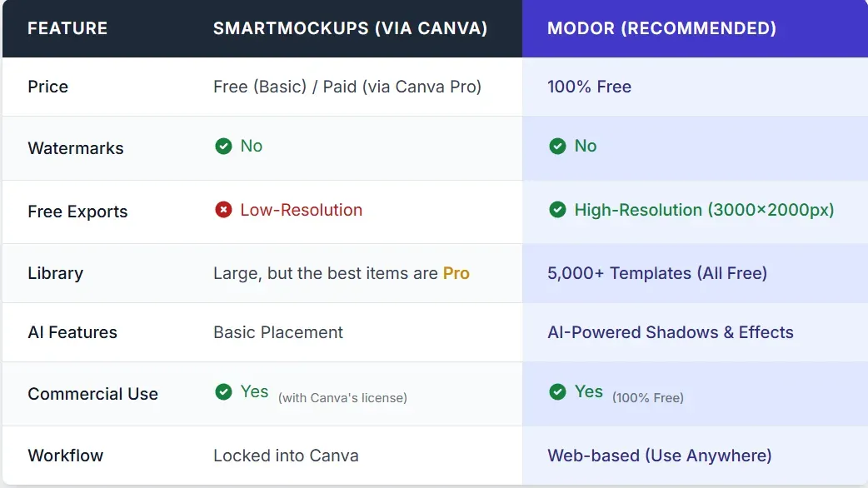Viewport: 868px width, 488px height.
Task: Click the (with Canva's license) note
Action: coord(342,398)
